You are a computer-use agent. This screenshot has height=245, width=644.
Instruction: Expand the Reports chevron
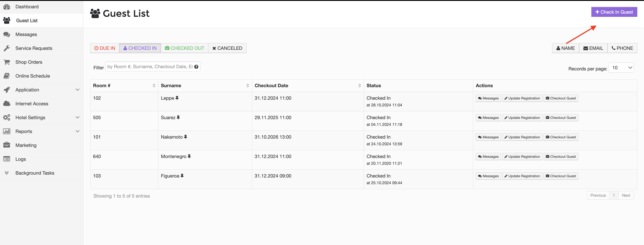77,131
